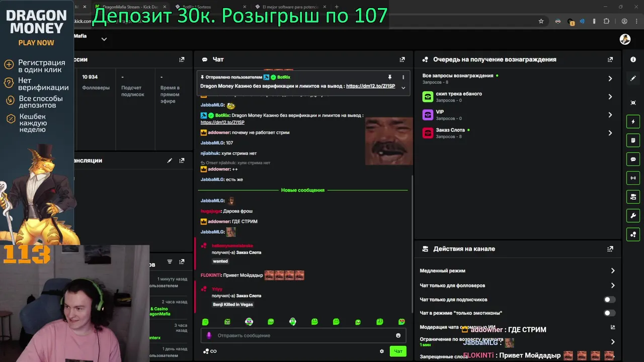Viewport: 644px width, 362px height.
Task: Click the channel points infinity icon
Action: [x=210, y=351]
